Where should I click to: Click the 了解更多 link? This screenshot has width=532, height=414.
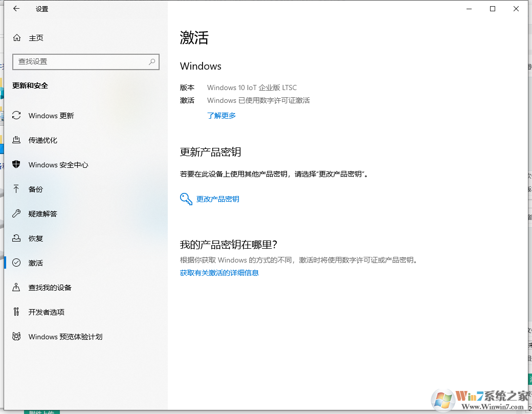click(x=221, y=116)
